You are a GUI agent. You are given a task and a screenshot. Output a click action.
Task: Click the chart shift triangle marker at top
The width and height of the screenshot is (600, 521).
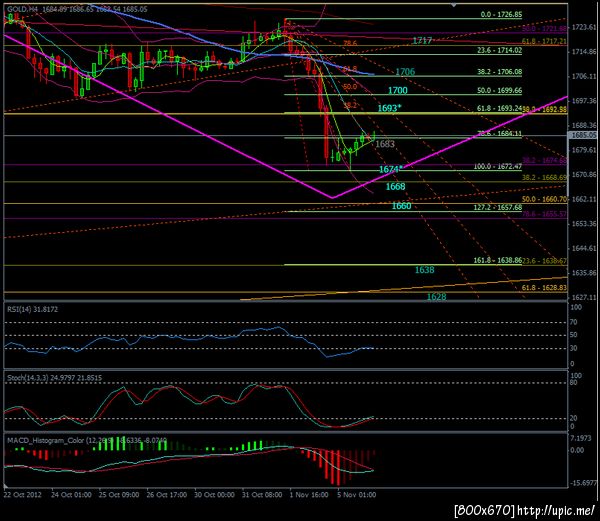click(x=453, y=5)
